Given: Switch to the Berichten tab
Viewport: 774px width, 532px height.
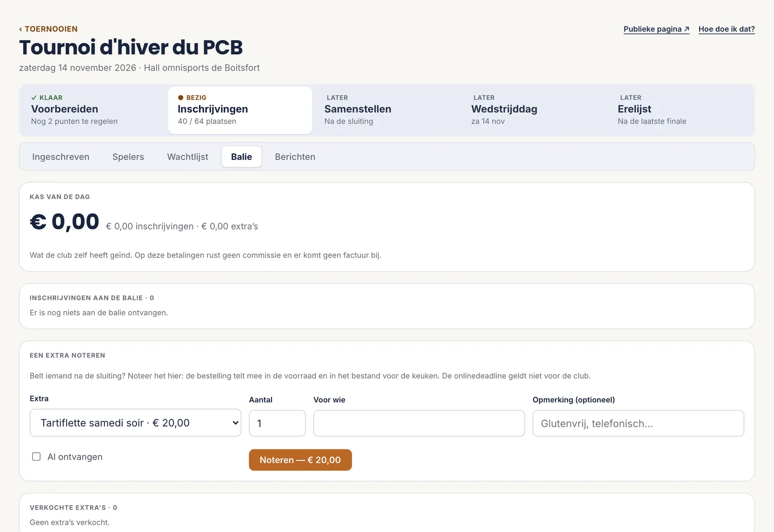Looking at the screenshot, I should [x=295, y=157].
